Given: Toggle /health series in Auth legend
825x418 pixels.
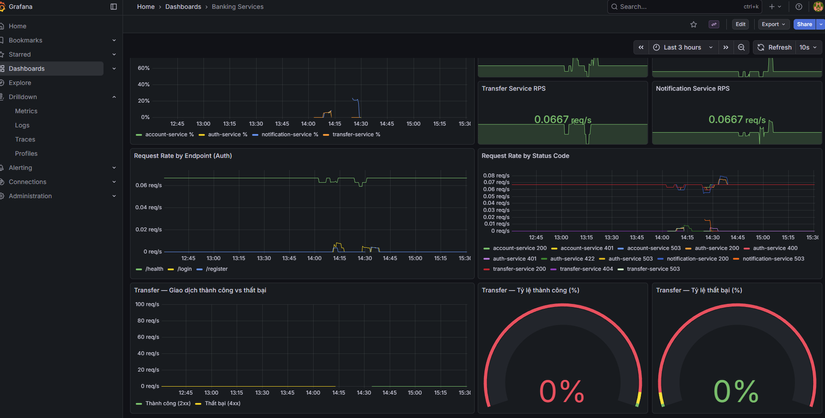Looking at the screenshot, I should (154, 269).
